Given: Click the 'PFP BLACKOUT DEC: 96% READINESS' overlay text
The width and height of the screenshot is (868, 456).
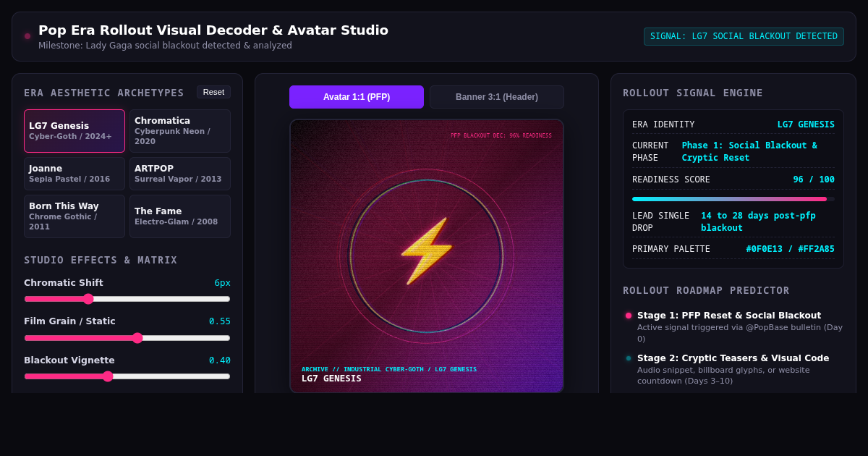Looking at the screenshot, I should pos(501,135).
